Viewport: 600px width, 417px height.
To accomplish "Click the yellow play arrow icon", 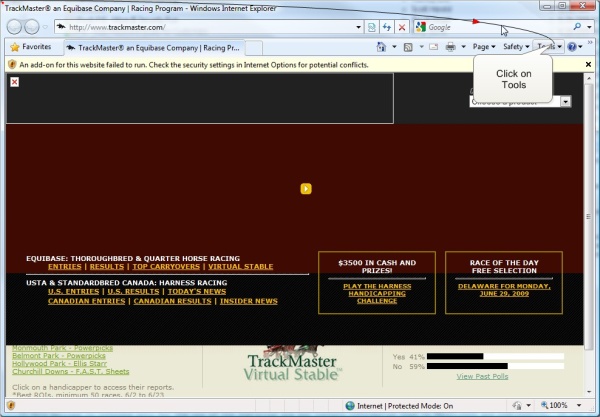I will pyautogui.click(x=306, y=189).
